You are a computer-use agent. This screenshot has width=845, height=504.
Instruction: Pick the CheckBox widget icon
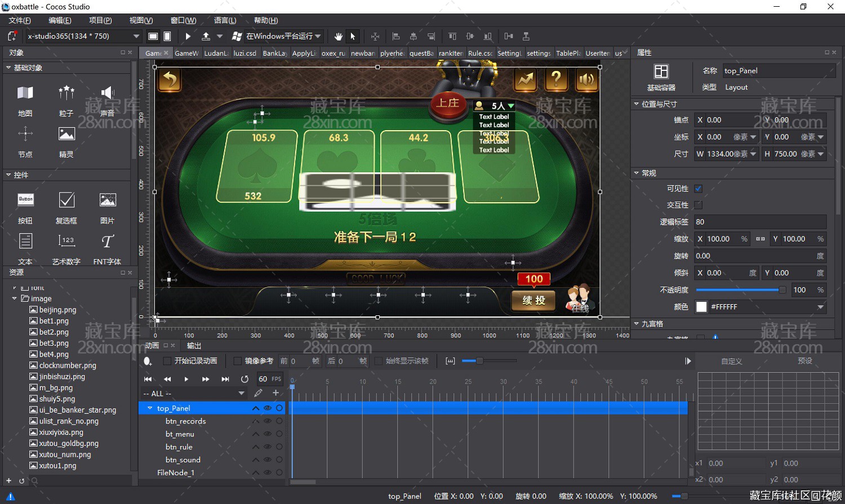pyautogui.click(x=66, y=199)
